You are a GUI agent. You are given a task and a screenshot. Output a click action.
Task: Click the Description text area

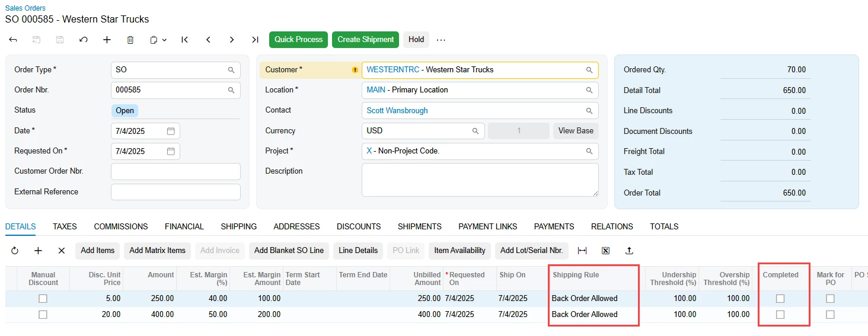click(480, 180)
